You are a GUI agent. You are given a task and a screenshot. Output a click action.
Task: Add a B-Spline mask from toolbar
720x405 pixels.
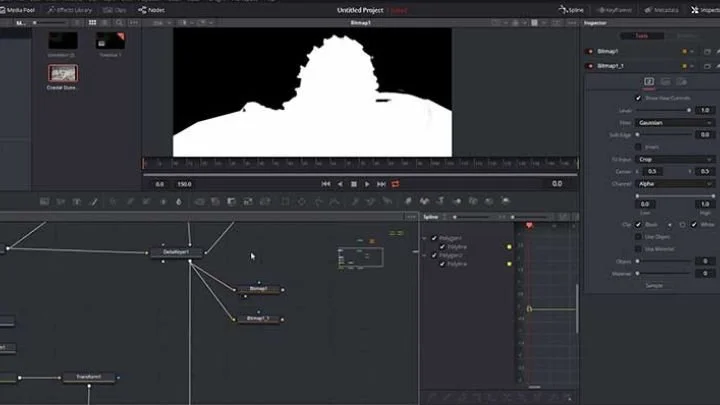tap(335, 202)
